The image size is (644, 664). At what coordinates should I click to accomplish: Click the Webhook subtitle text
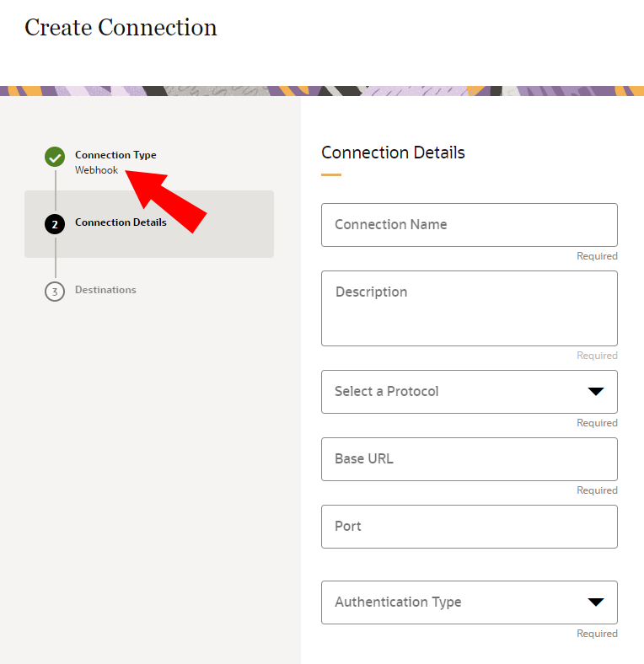[97, 170]
